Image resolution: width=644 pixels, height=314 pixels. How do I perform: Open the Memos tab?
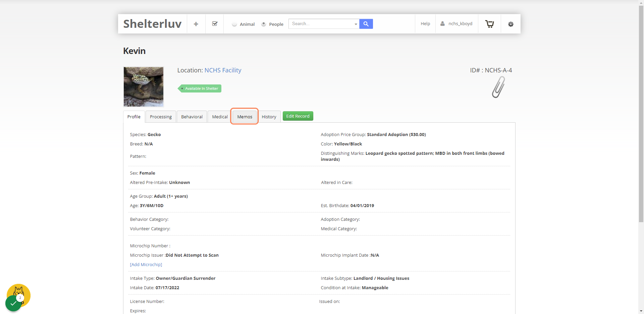(x=245, y=117)
